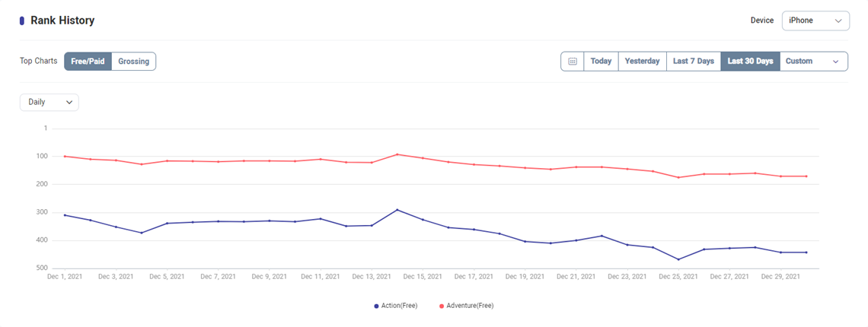Select the Yesterday date range

point(642,62)
